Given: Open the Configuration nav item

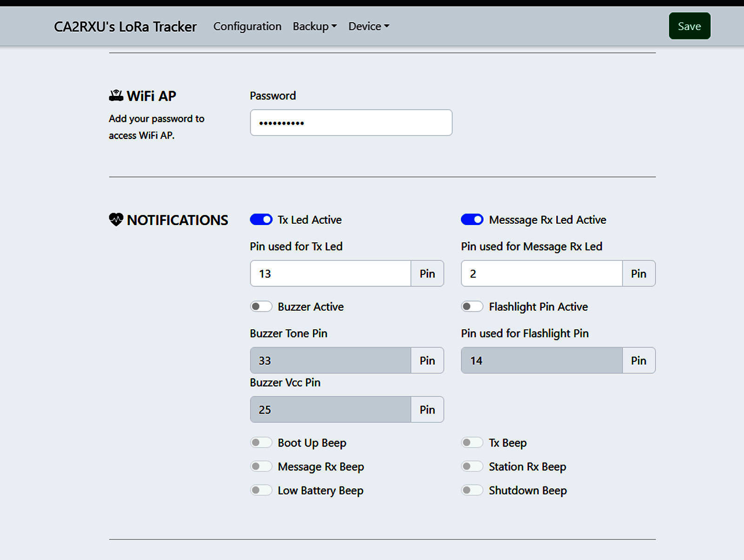Looking at the screenshot, I should click(x=247, y=27).
